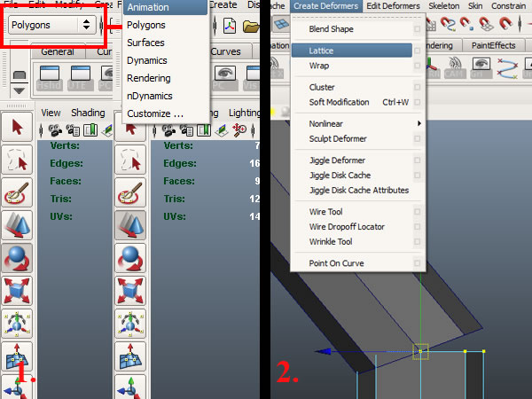Choose Paint Selection tool in Polygons-mode toolbox
This screenshot has width=532, height=399.
pos(17,192)
